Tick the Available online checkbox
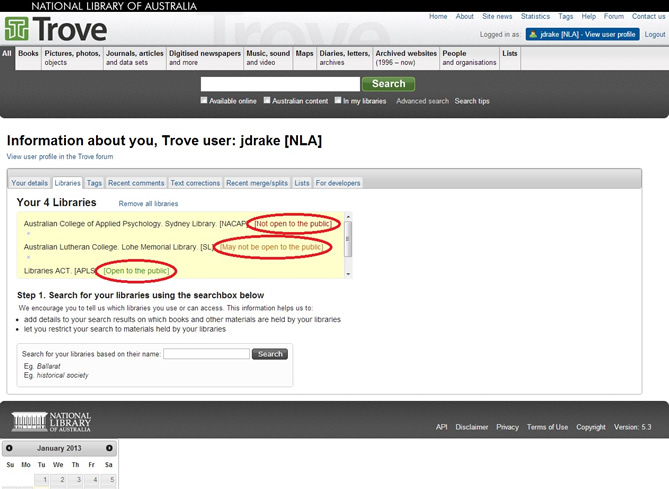 click(x=205, y=101)
